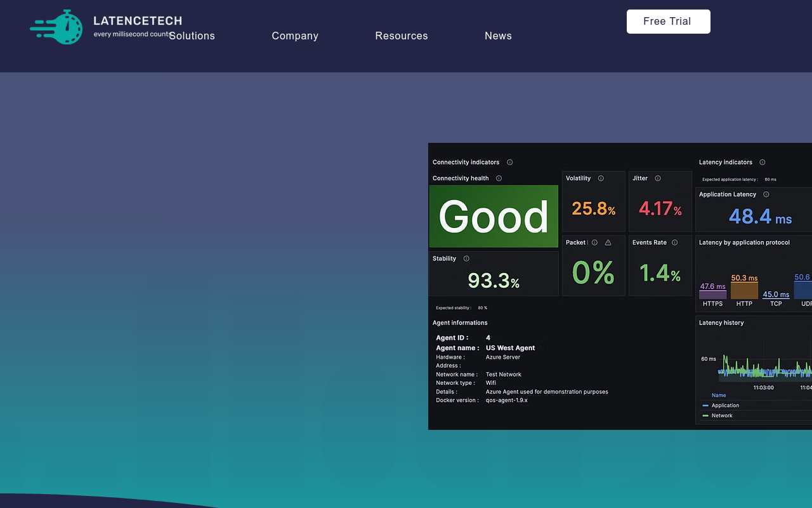Click the green Good health status panel
812x508 pixels.
(x=494, y=217)
